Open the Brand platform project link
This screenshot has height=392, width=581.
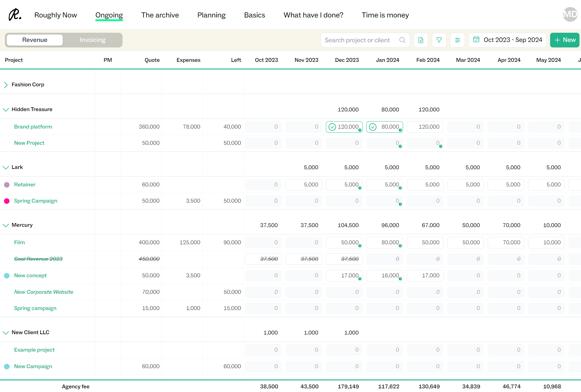(x=33, y=127)
